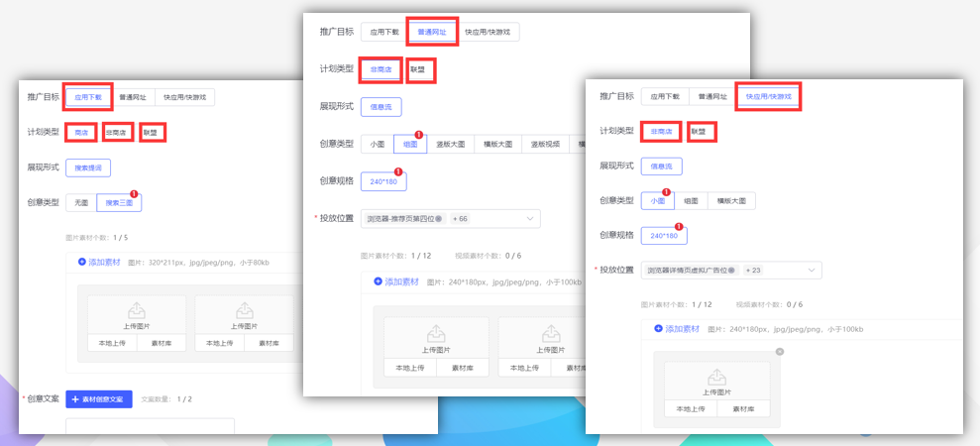This screenshot has height=446, width=980.
Task: Select 应用下载 in the left panel's 推广目标
Action: tap(89, 97)
